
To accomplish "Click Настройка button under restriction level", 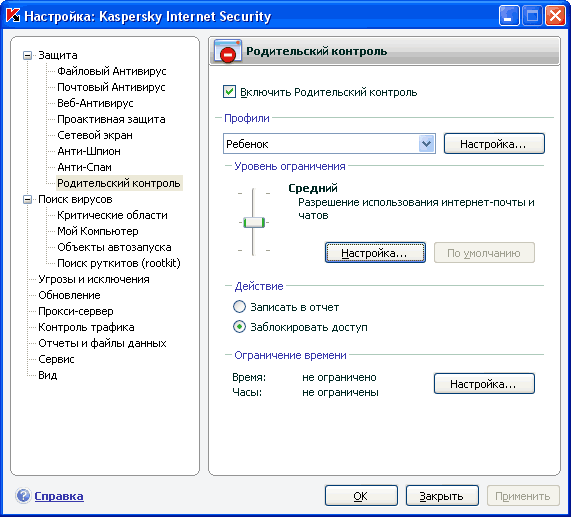I will tap(375, 253).
